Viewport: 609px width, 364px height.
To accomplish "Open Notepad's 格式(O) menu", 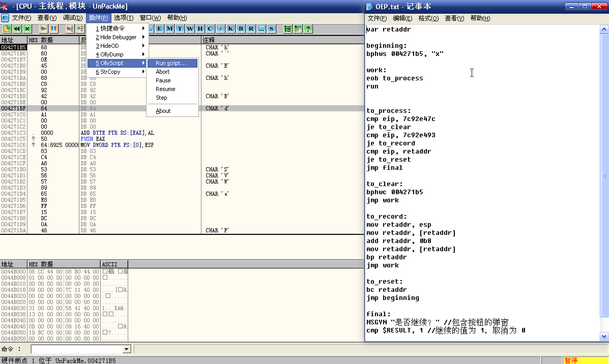I will tap(428, 18).
